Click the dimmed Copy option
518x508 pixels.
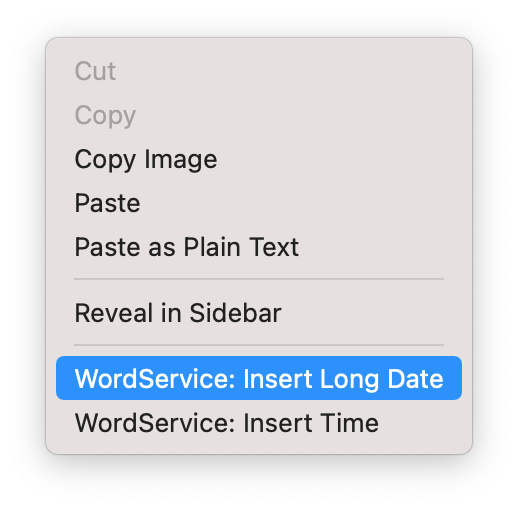[x=259, y=115]
